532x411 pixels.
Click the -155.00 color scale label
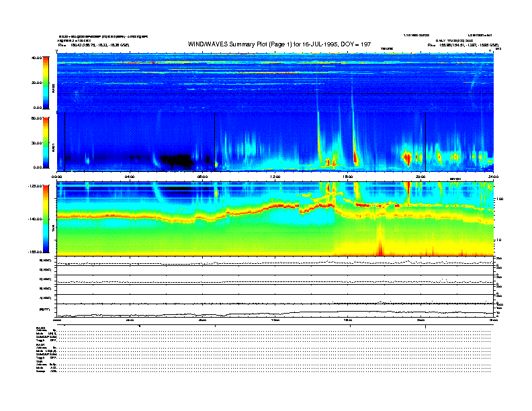pos(35,252)
